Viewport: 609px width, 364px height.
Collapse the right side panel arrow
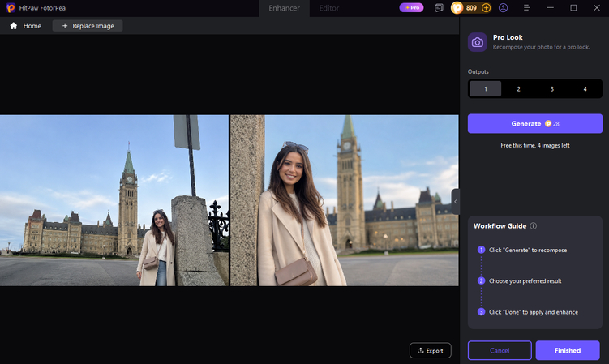coord(456,202)
